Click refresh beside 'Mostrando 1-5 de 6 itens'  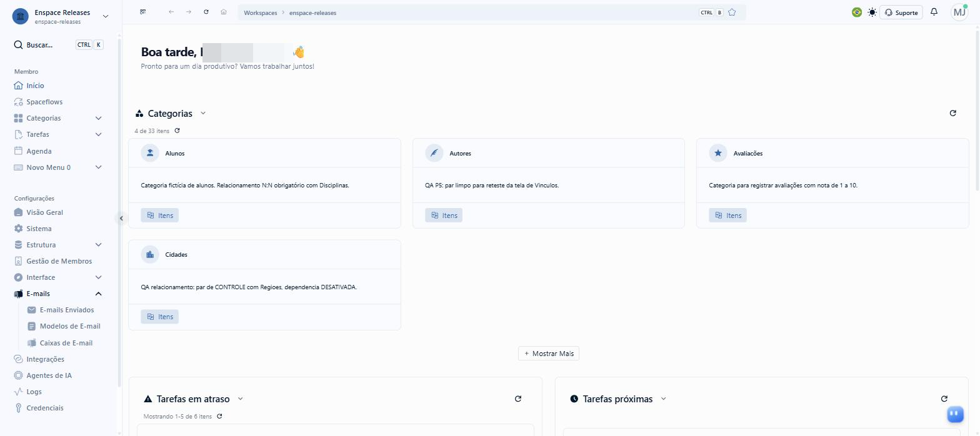coord(219,416)
